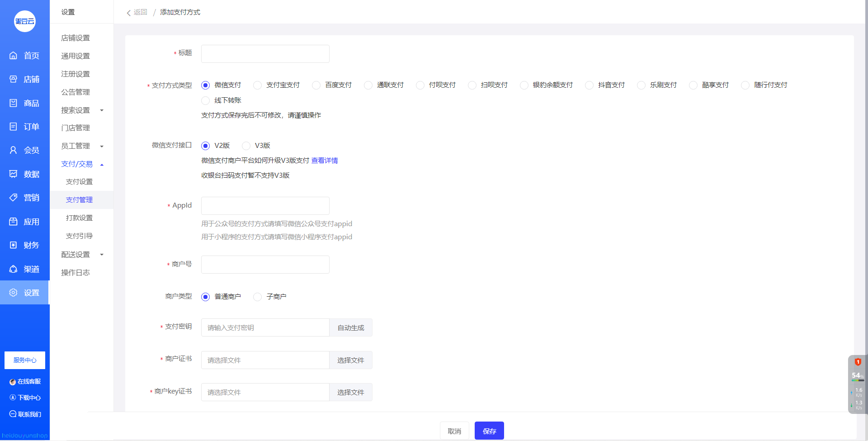
Task: Focus the 标题 input field
Action: (265, 54)
